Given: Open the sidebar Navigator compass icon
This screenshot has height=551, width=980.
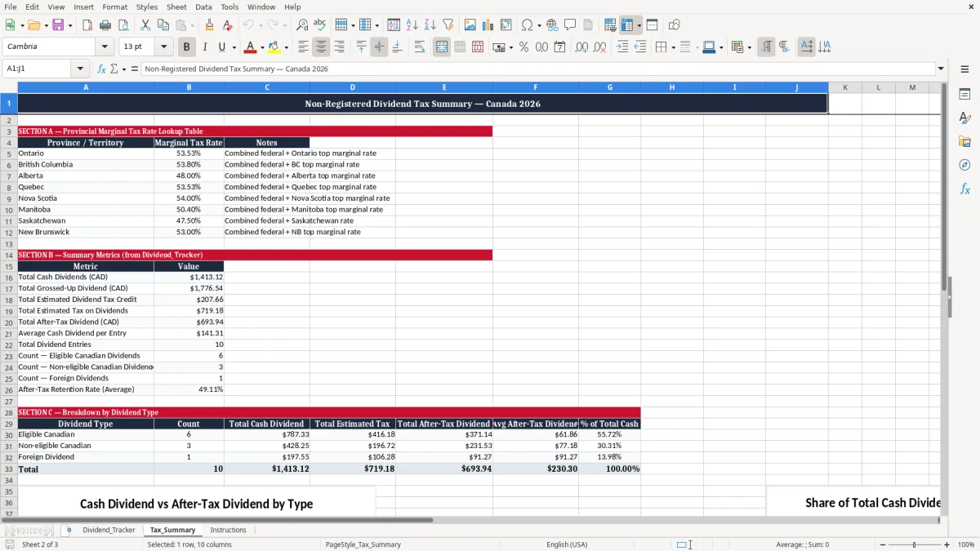Looking at the screenshot, I should coord(964,165).
